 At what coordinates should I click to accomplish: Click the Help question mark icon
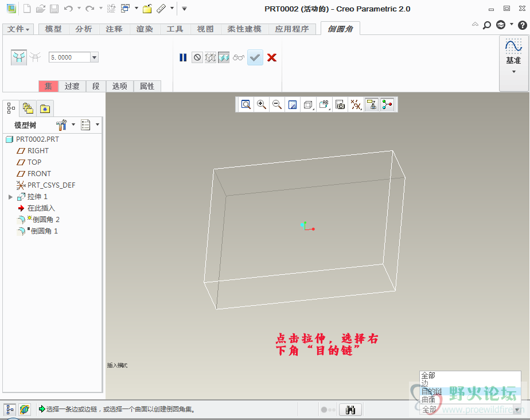pyautogui.click(x=522, y=25)
